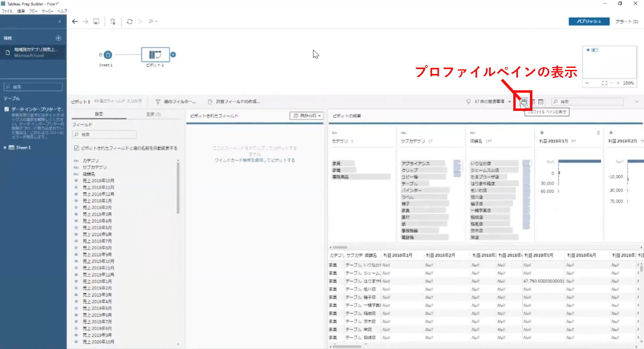The image size is (644, 349).
Task: Click the パブリッシュ publish button
Action: pyautogui.click(x=589, y=22)
